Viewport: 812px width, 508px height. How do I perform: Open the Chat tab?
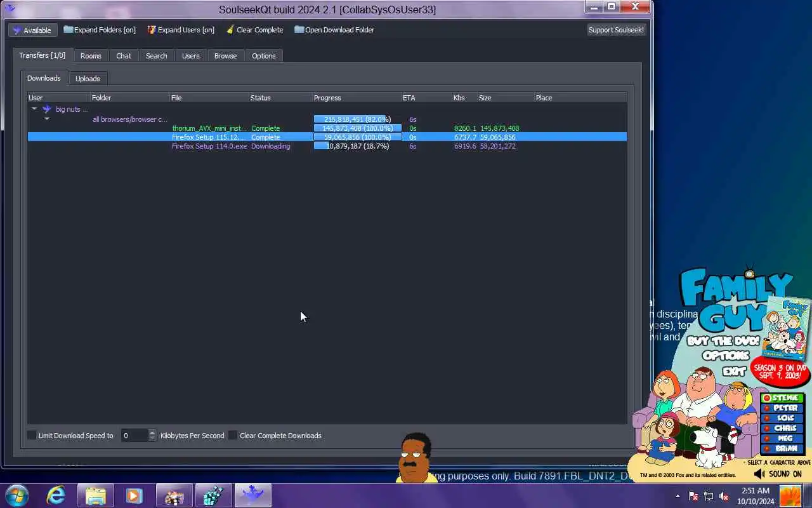(x=124, y=56)
